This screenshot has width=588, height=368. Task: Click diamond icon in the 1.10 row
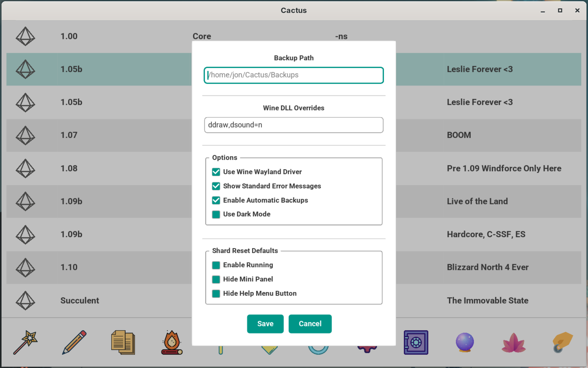point(25,268)
